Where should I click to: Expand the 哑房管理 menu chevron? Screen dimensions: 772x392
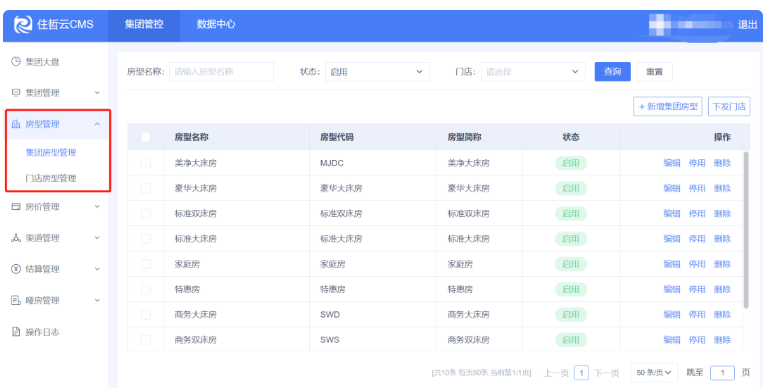97,300
